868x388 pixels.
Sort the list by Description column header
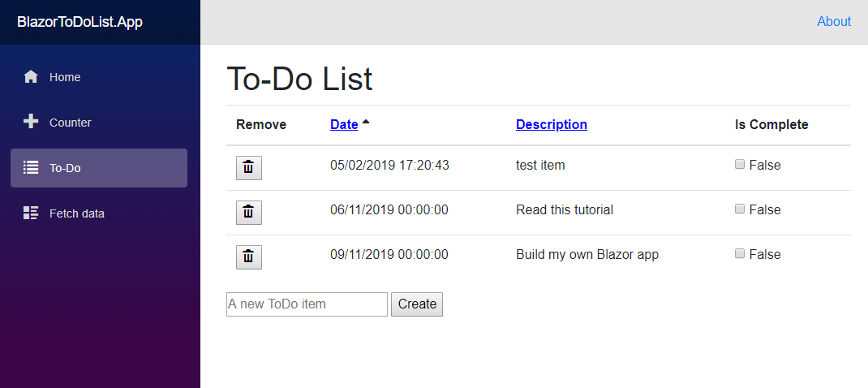[x=552, y=125]
